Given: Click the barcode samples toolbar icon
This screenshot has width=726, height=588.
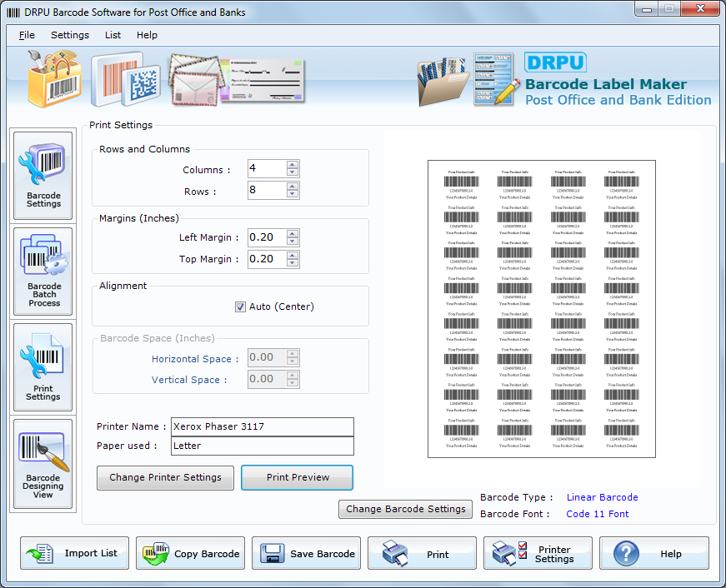Looking at the screenshot, I should click(x=125, y=79).
